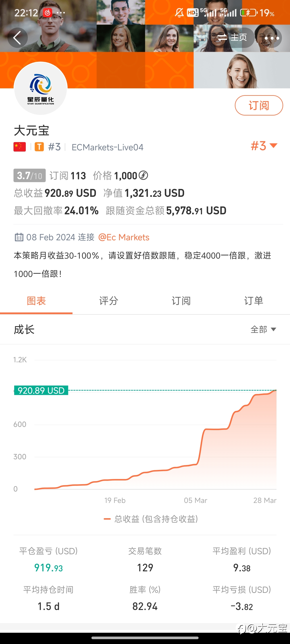The image size is (290, 644).
Task: Tap the 3.7/10 rating badge
Action: click(30, 175)
